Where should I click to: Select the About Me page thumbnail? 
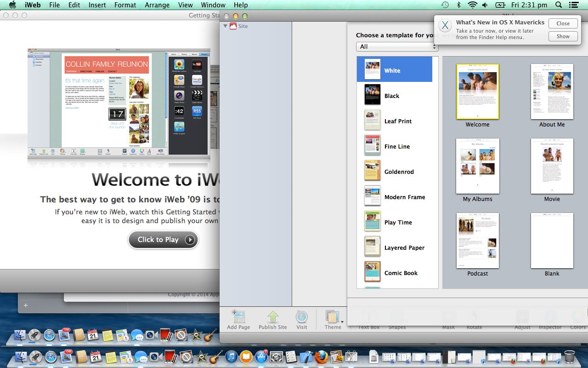tap(552, 91)
